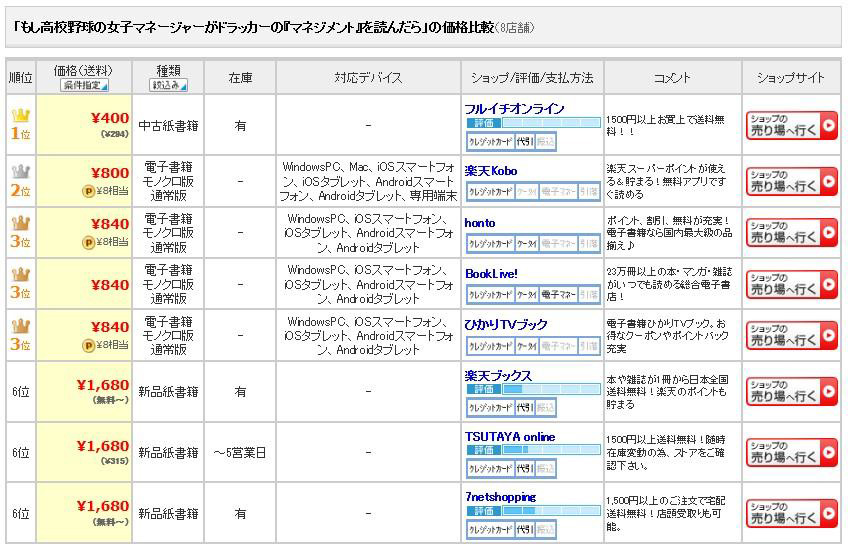Click the クレジットカード payment badge for TSUTAYA online
Screen dimensions: 848x551
491,469
